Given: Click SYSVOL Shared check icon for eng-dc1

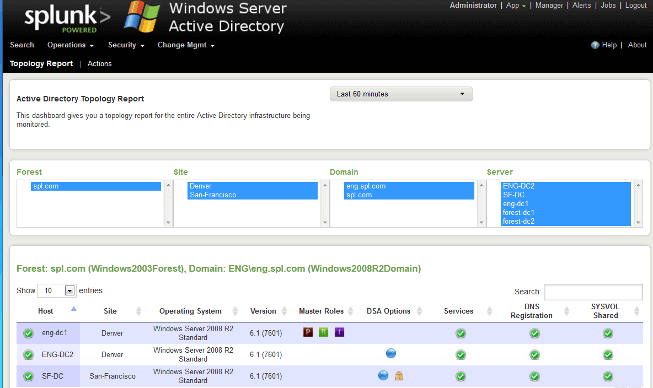Looking at the screenshot, I should coord(608,333).
